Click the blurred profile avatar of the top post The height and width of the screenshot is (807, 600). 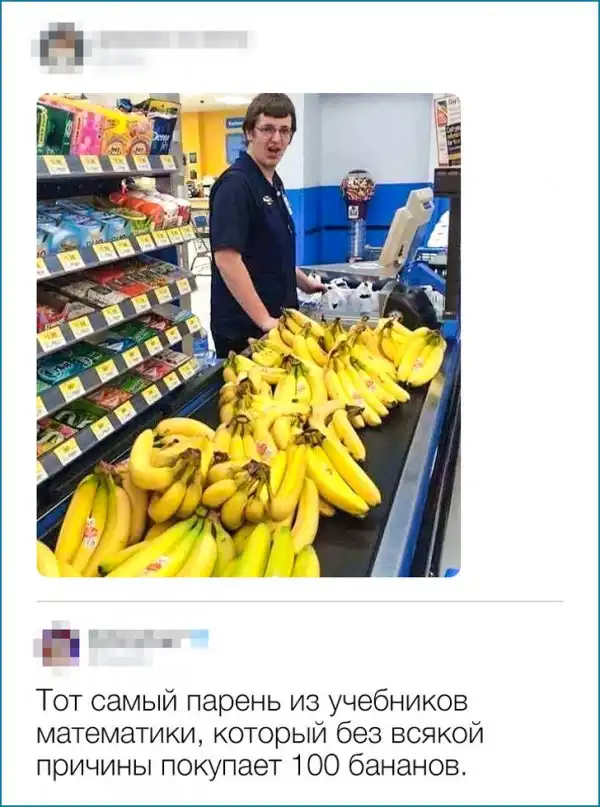point(62,47)
